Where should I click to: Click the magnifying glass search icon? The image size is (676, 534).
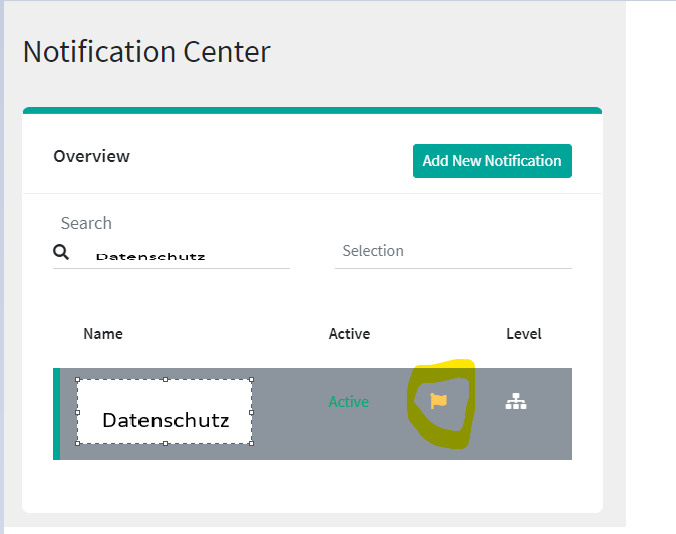(61, 252)
